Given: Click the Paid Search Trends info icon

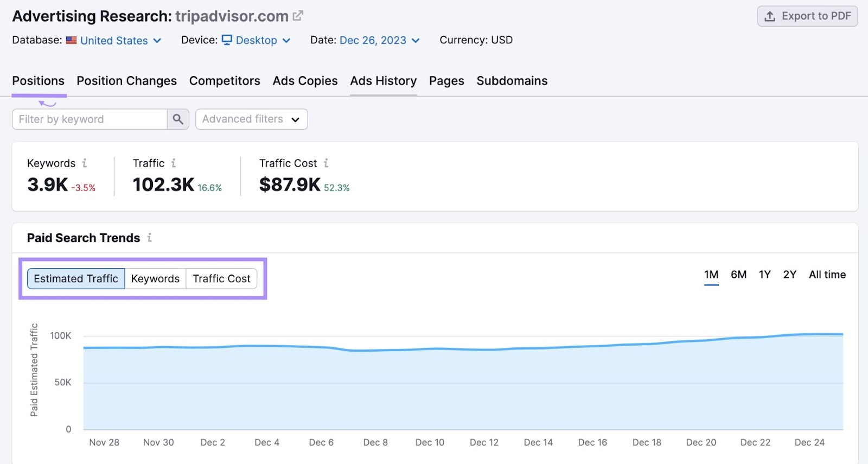Looking at the screenshot, I should [x=149, y=238].
